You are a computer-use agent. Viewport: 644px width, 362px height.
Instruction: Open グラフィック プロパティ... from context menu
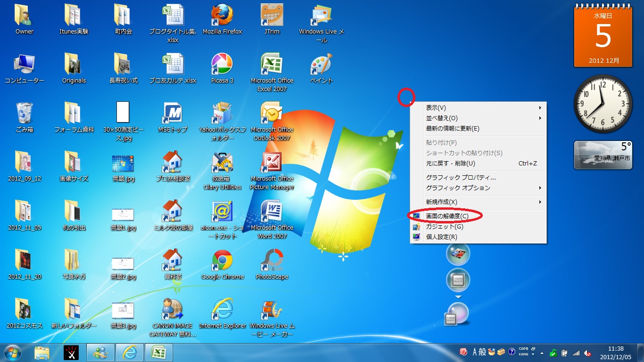point(478,178)
